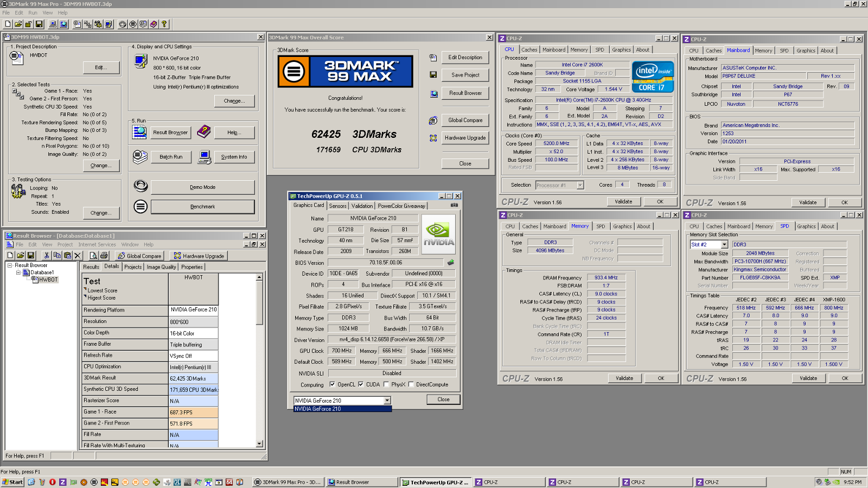Click Result Browser icon in score window

pos(433,94)
